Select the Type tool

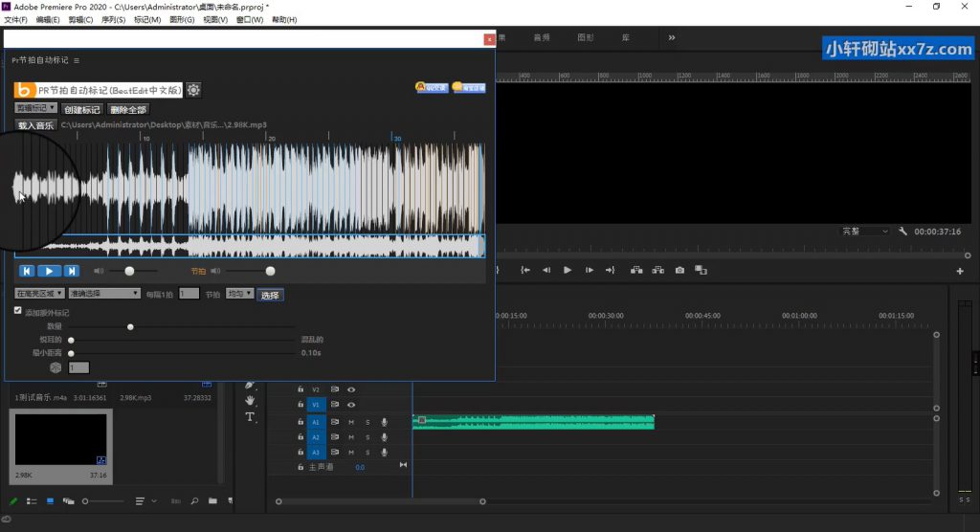click(250, 417)
